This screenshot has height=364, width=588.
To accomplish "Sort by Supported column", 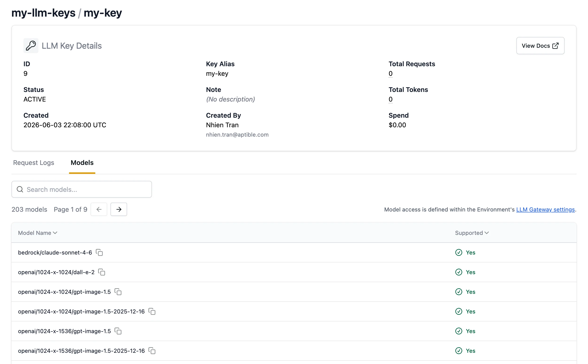I will pyautogui.click(x=472, y=233).
